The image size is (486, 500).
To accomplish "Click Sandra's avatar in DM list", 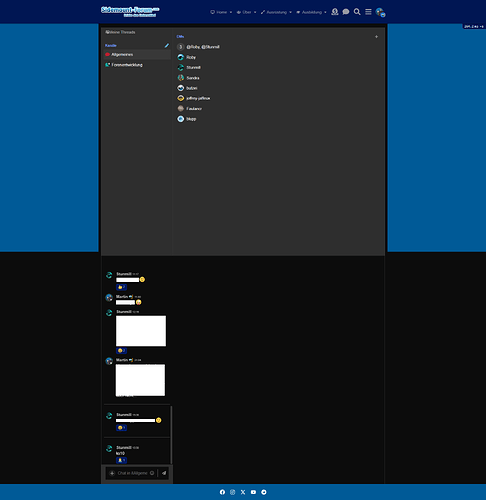I will pyautogui.click(x=181, y=78).
